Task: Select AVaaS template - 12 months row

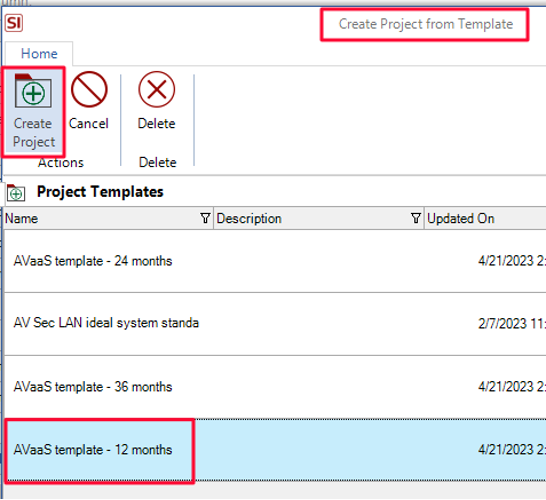Action: click(x=275, y=450)
